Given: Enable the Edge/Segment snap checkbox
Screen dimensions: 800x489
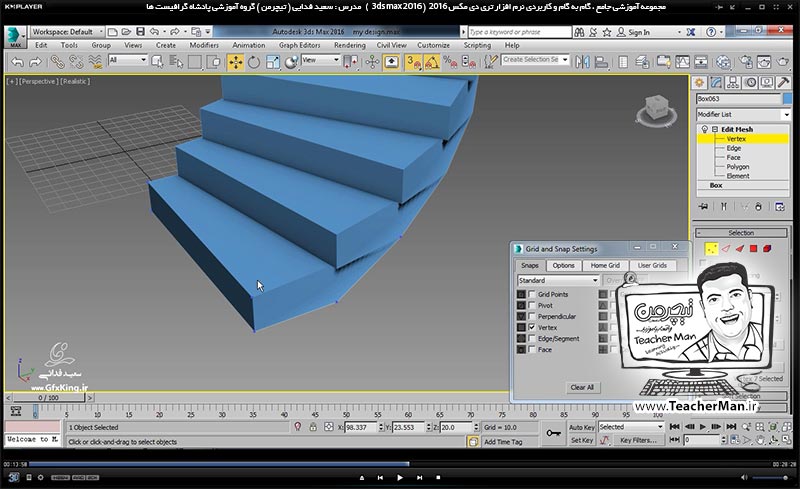Looking at the screenshot, I should [532, 338].
